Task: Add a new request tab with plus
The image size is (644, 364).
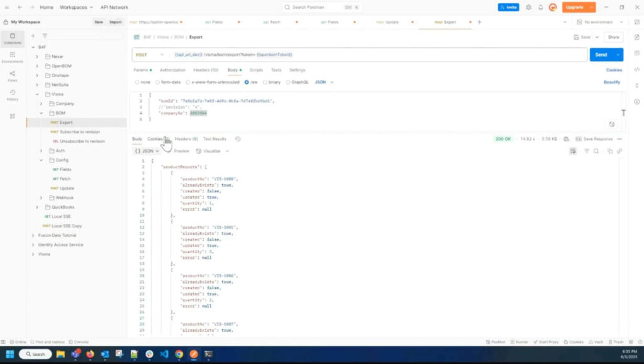Action: 479,22
